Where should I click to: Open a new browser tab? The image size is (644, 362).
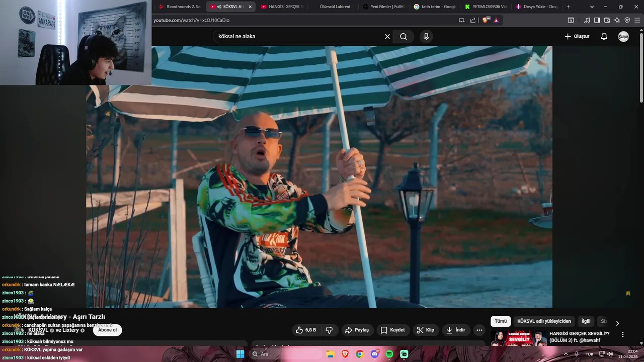tap(569, 7)
